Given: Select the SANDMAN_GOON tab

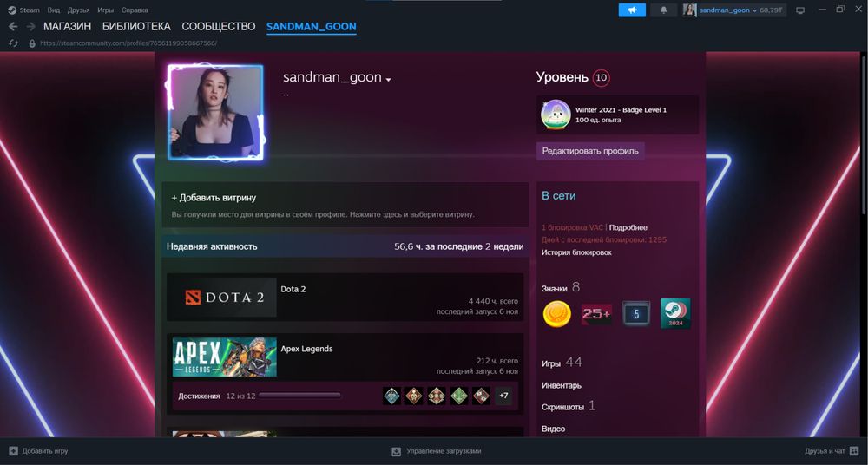Looking at the screenshot, I should (x=311, y=27).
